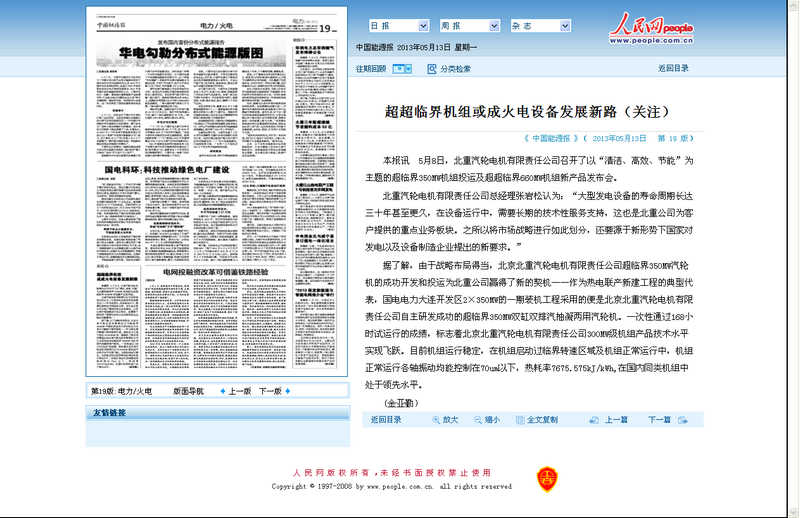Click the 《中国能源报》 source link
800x518 pixels.
551,138
